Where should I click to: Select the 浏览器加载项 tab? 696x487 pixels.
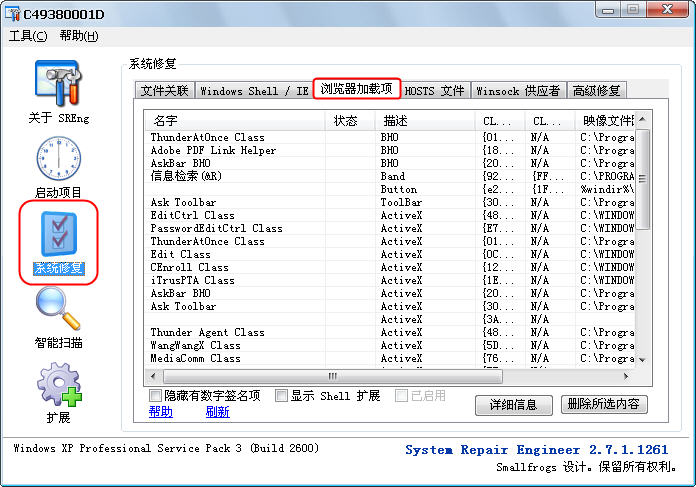click(357, 89)
